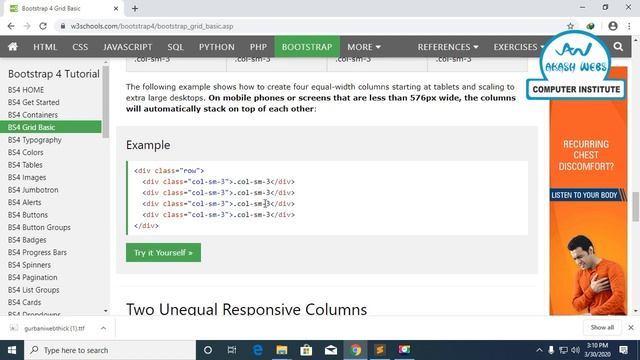Reload the page with refresh icon
Viewport: 640px width, 360px height.
tap(43, 26)
